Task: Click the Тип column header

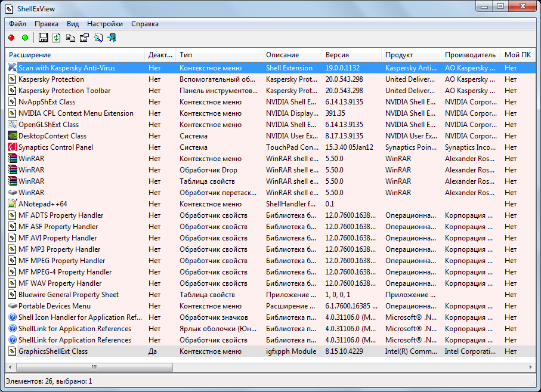Action: (186, 55)
